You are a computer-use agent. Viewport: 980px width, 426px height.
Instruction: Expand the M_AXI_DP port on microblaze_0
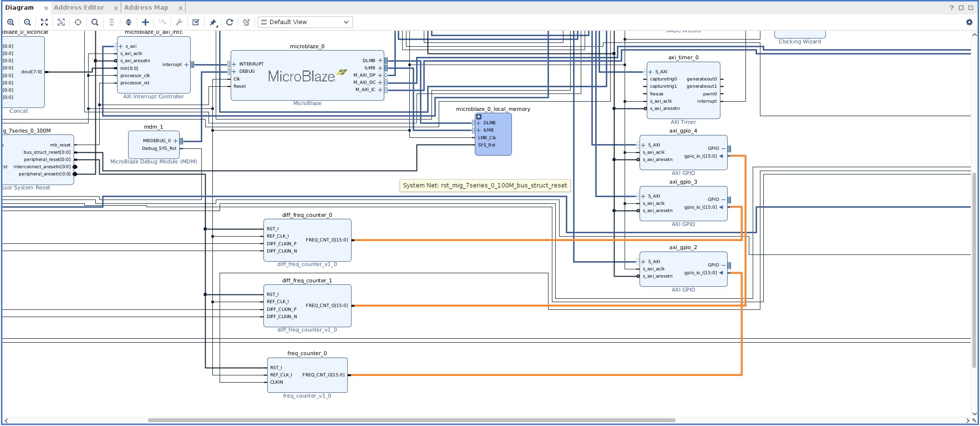pyautogui.click(x=380, y=75)
